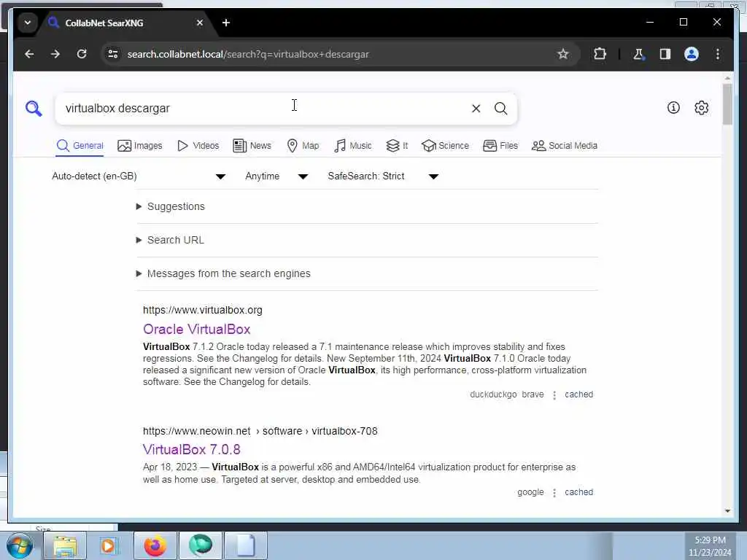Open SearXNG preferences gear
This screenshot has height=560, width=747.
[x=701, y=108]
